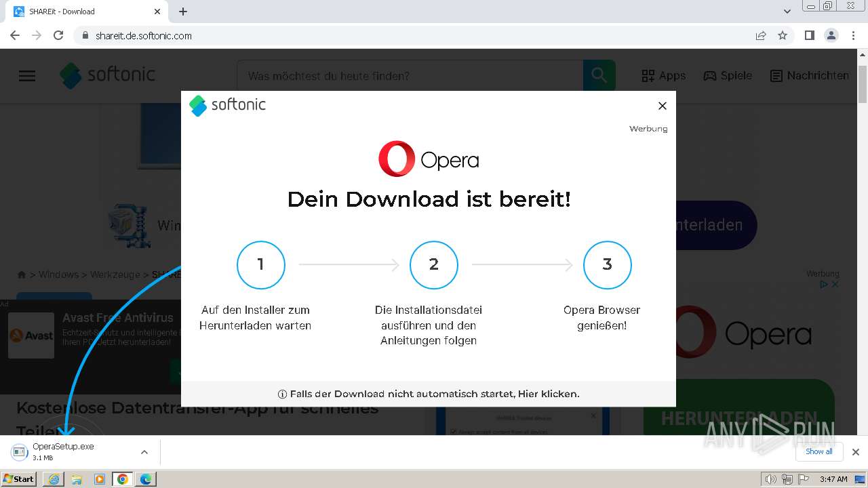This screenshot has width=868, height=488.
Task: Click the Softonic logo in the page header
Action: [x=108, y=75]
